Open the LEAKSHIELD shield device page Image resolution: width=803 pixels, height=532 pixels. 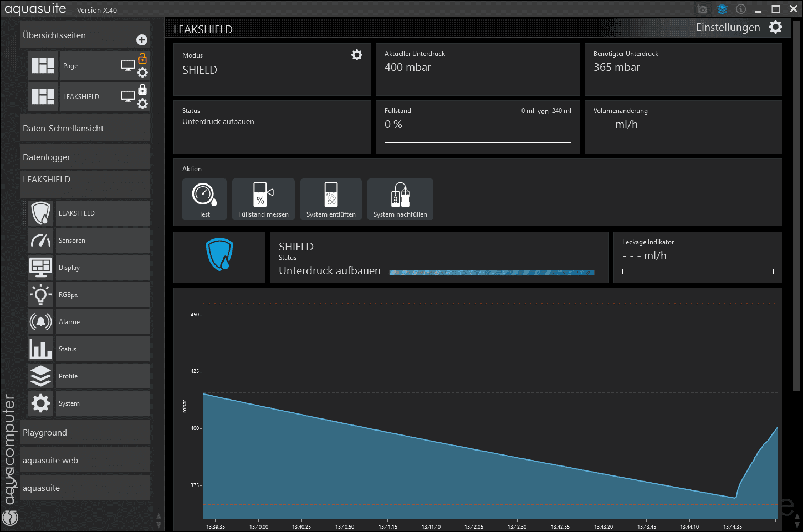pos(41,213)
